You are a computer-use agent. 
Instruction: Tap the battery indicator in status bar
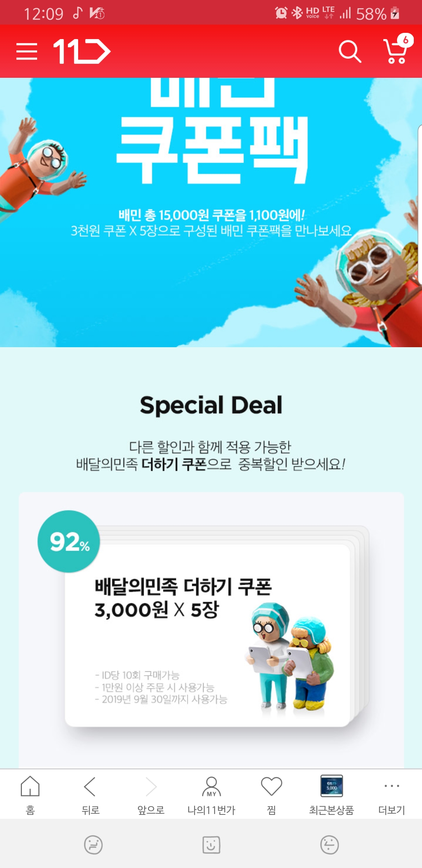click(395, 13)
